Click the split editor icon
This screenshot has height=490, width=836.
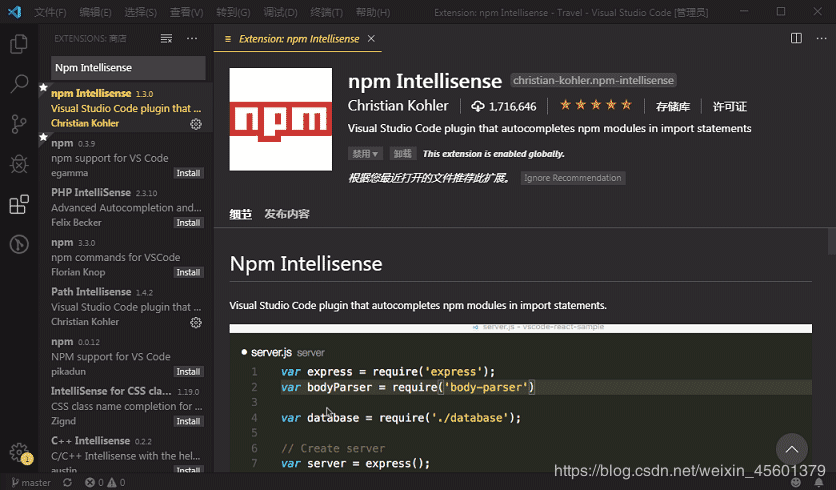tap(796, 38)
